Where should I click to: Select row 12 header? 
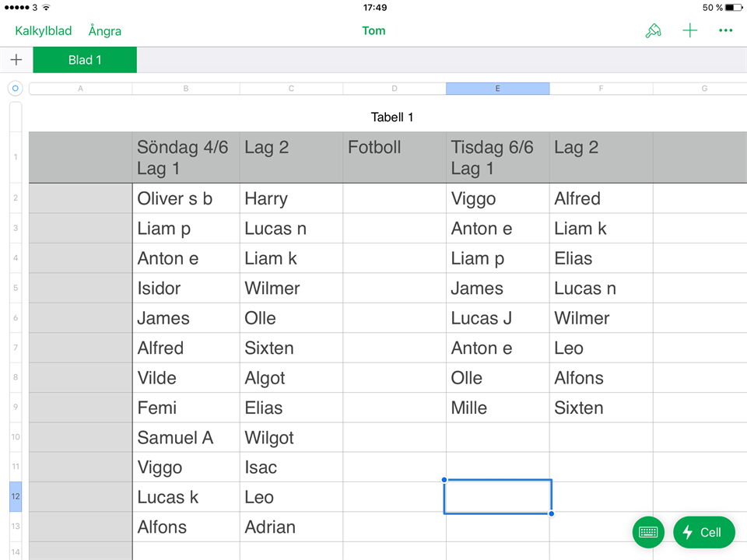(x=16, y=496)
